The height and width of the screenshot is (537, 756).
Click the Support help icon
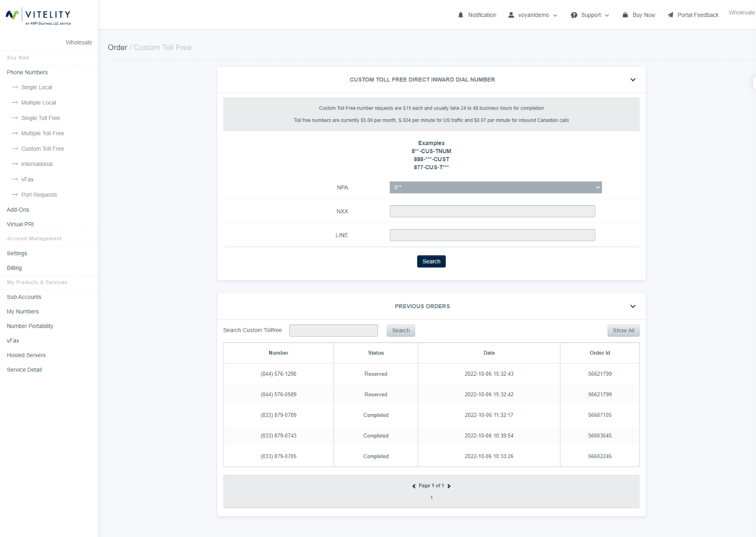[574, 15]
